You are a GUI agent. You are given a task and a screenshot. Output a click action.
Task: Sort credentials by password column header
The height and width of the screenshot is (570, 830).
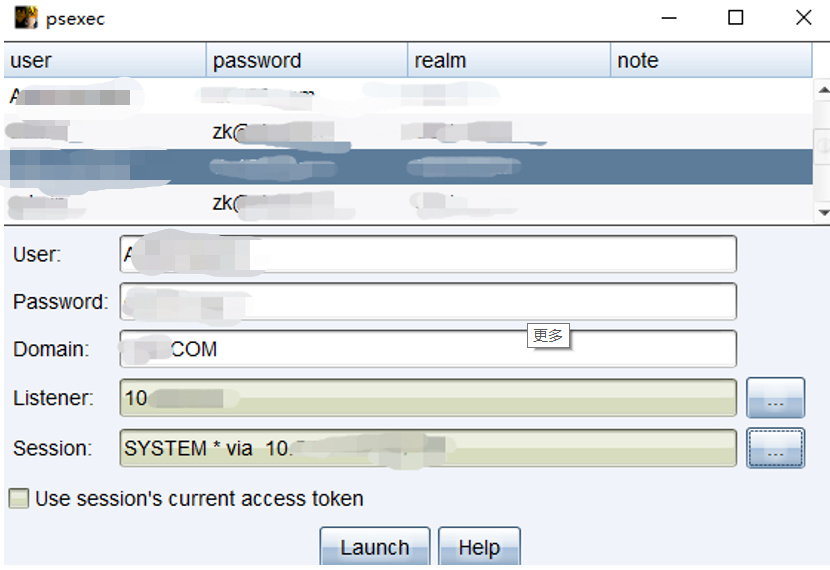coord(307,60)
